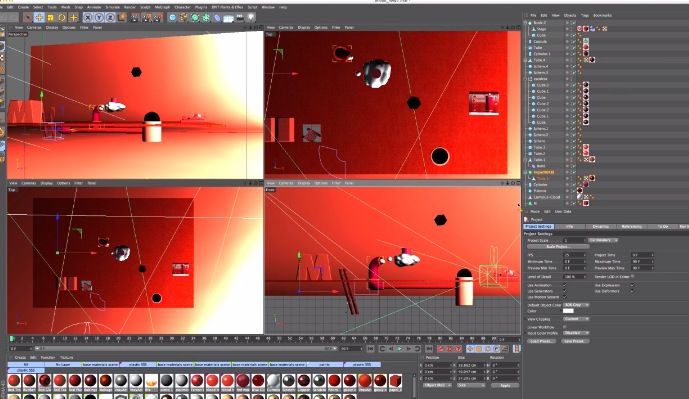Open the View Clipping dropdown
Image resolution: width=689 pixels, height=399 pixels.
point(576,319)
